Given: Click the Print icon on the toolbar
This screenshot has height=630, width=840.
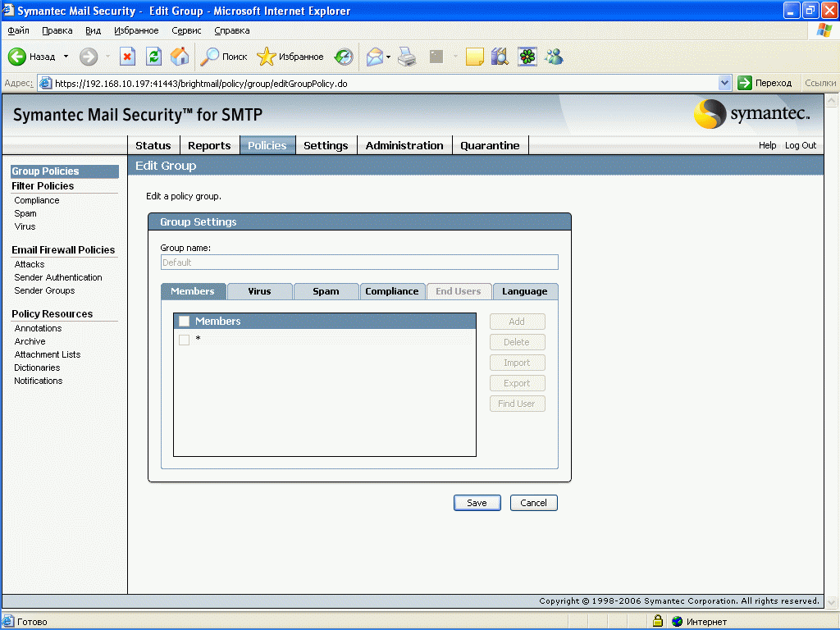Looking at the screenshot, I should coord(407,57).
